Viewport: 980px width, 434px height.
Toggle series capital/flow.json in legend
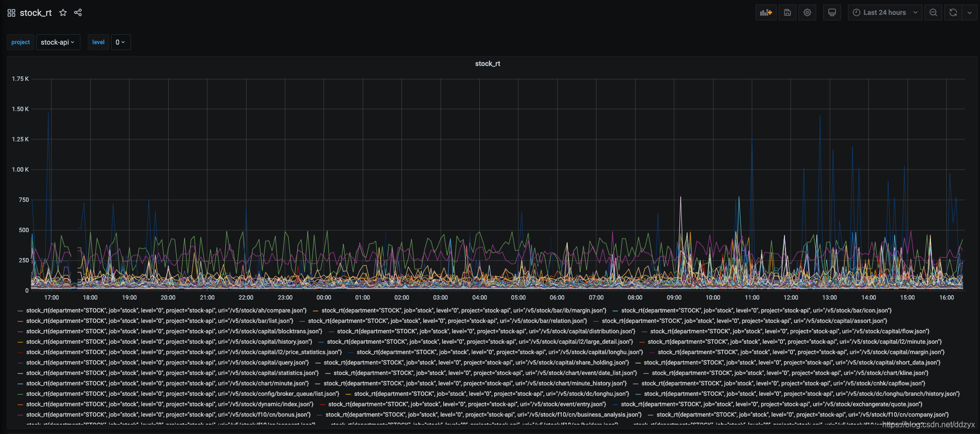790,331
